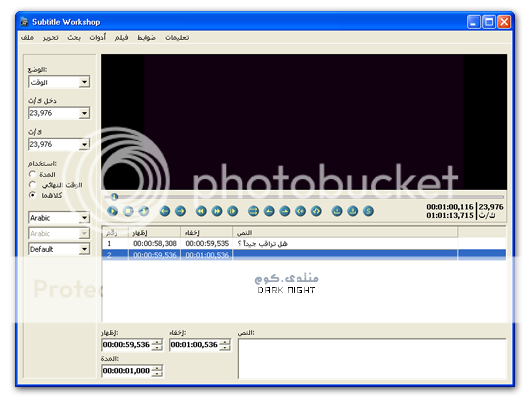Open the أدوات menu

(97, 38)
